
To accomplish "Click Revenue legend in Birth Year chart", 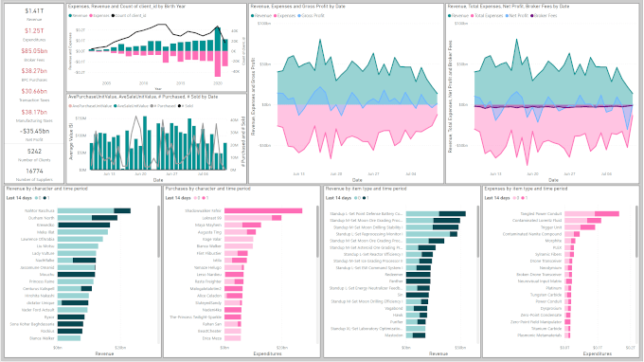I will [79, 15].
